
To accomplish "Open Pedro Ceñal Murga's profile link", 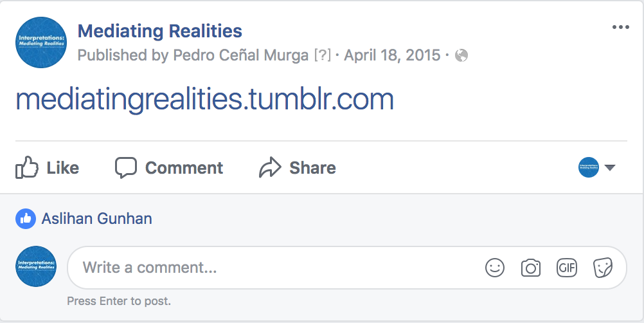I will pos(241,55).
